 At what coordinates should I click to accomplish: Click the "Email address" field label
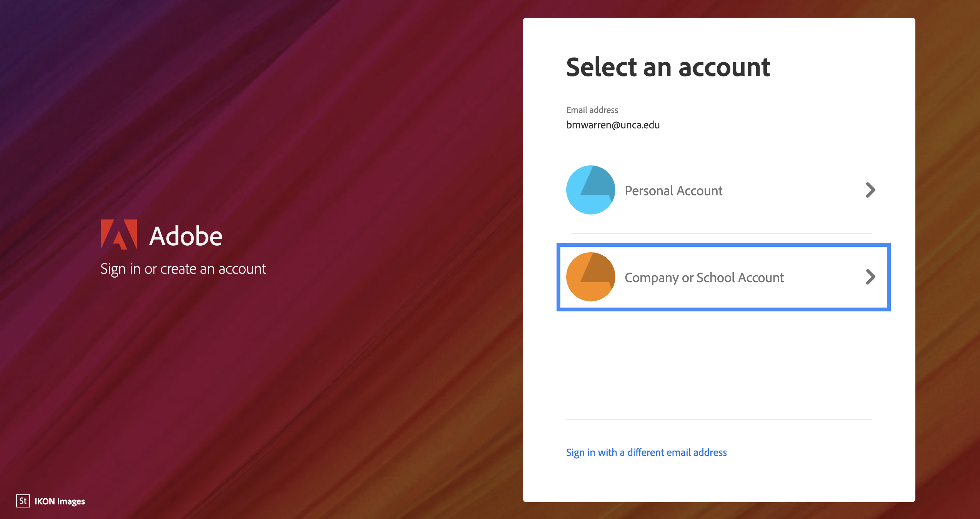pyautogui.click(x=592, y=110)
